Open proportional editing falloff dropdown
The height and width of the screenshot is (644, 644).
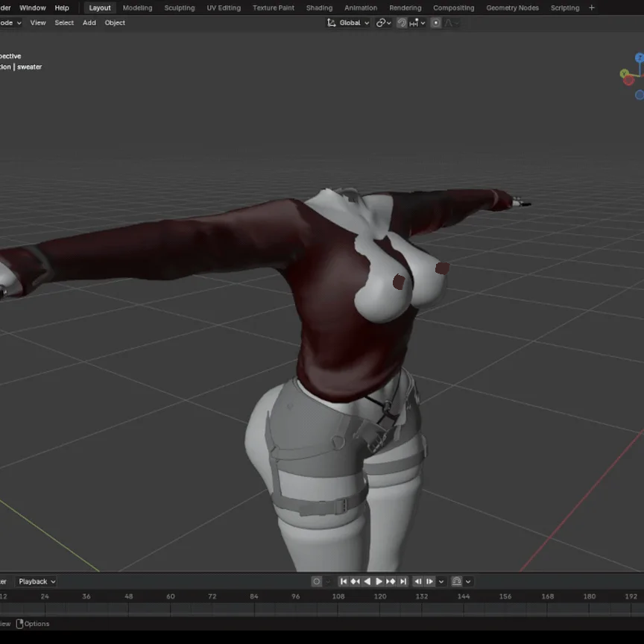coord(452,23)
